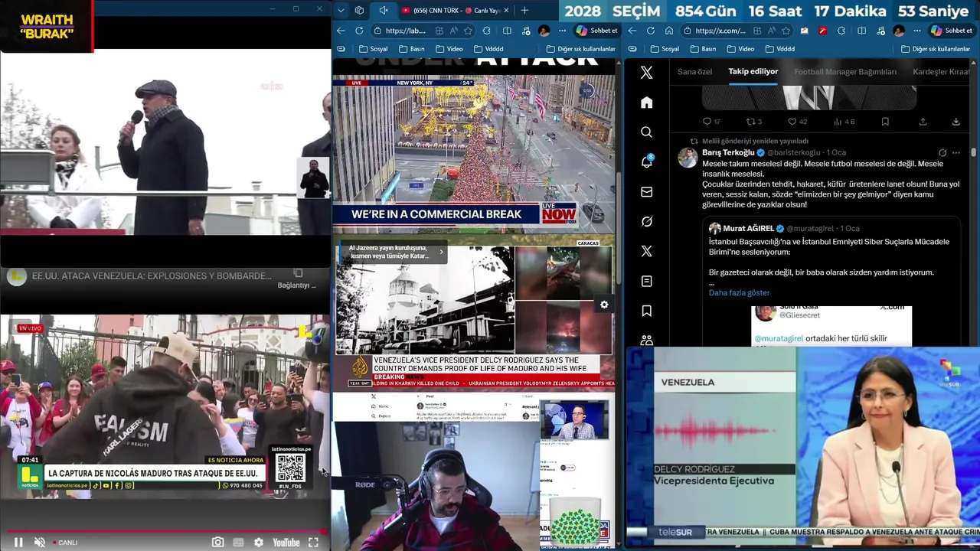980x551 pixels.
Task: Enter fullscreen in the YouTube player
Action: (x=313, y=542)
